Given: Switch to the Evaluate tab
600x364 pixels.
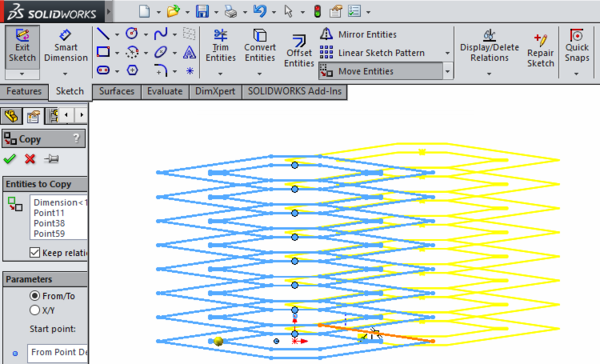Looking at the screenshot, I should [x=165, y=91].
